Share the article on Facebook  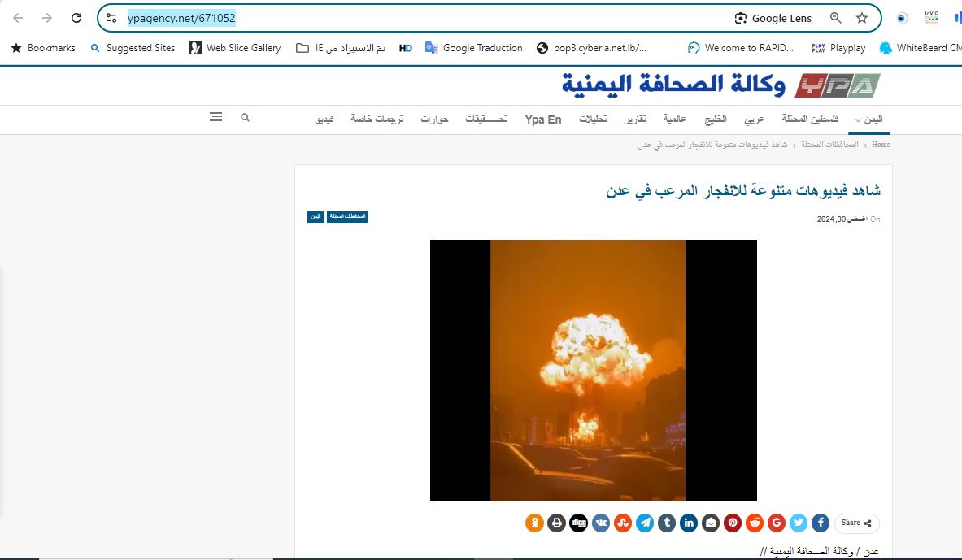coord(821,523)
